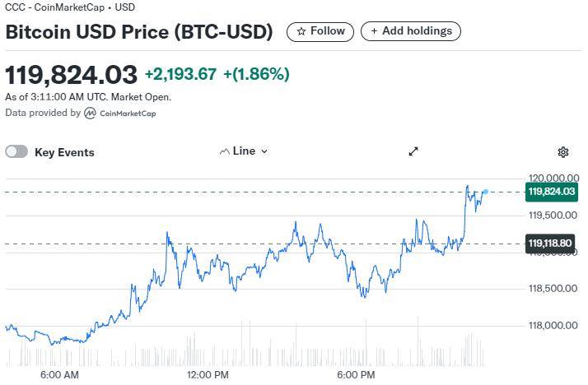Select the 6:00 PM time axis label

coord(356,375)
